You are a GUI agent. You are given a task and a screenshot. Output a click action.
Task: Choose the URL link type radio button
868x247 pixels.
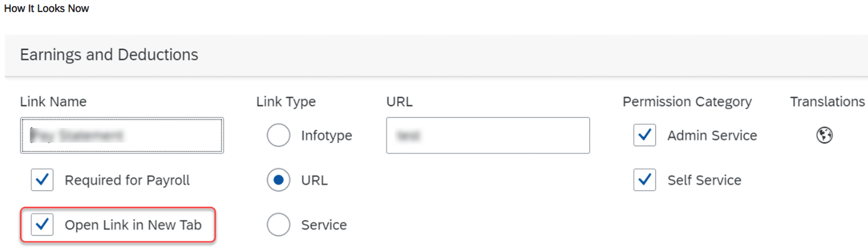(279, 180)
